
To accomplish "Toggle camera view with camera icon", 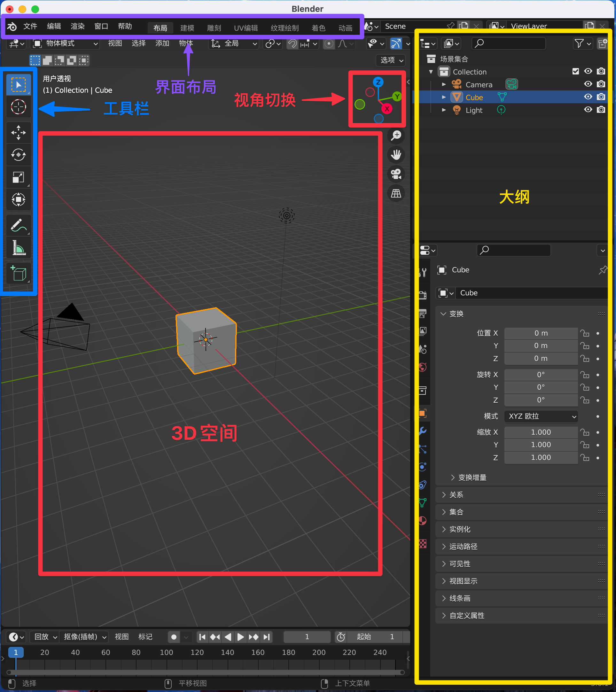I will 395,174.
